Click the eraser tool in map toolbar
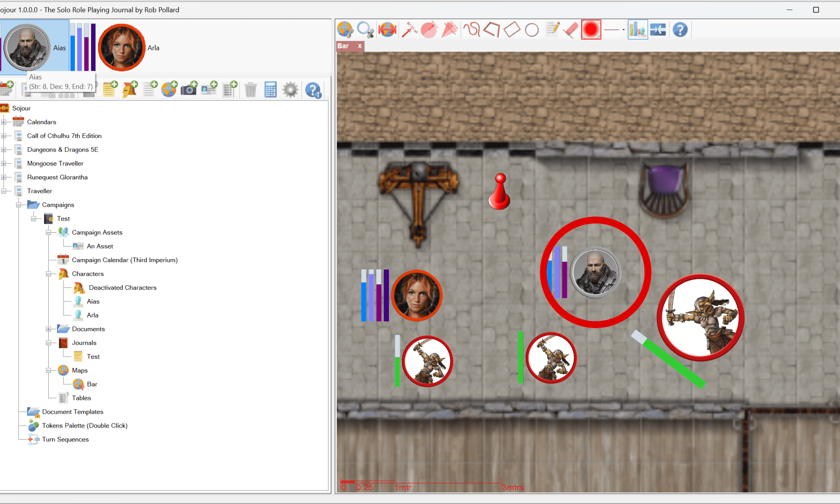This screenshot has height=504, width=840. click(x=570, y=30)
